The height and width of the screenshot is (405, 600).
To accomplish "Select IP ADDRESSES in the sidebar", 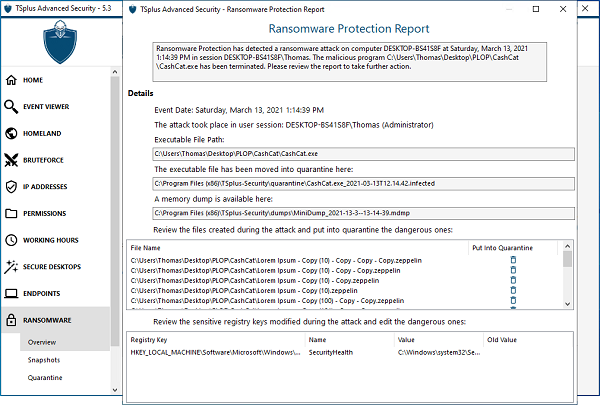I will point(45,187).
